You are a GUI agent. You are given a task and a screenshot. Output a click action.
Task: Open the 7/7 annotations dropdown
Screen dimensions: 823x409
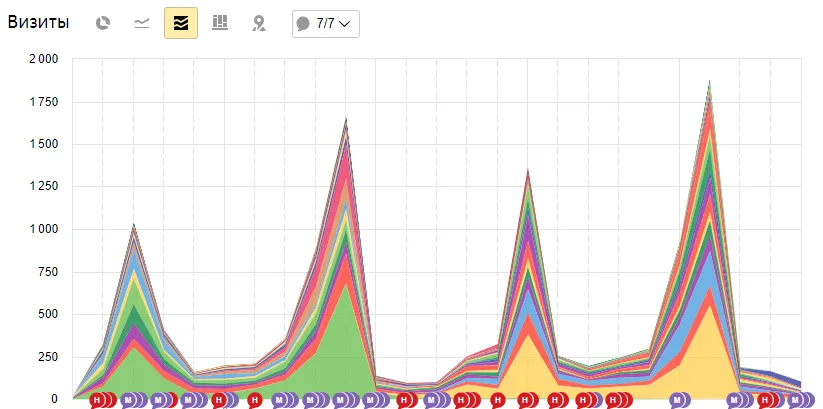coord(325,23)
